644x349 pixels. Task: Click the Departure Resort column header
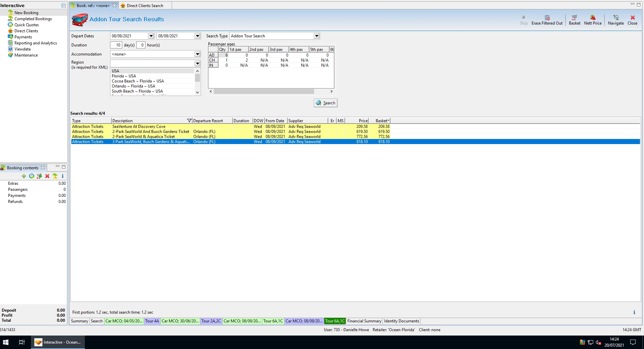(212, 120)
